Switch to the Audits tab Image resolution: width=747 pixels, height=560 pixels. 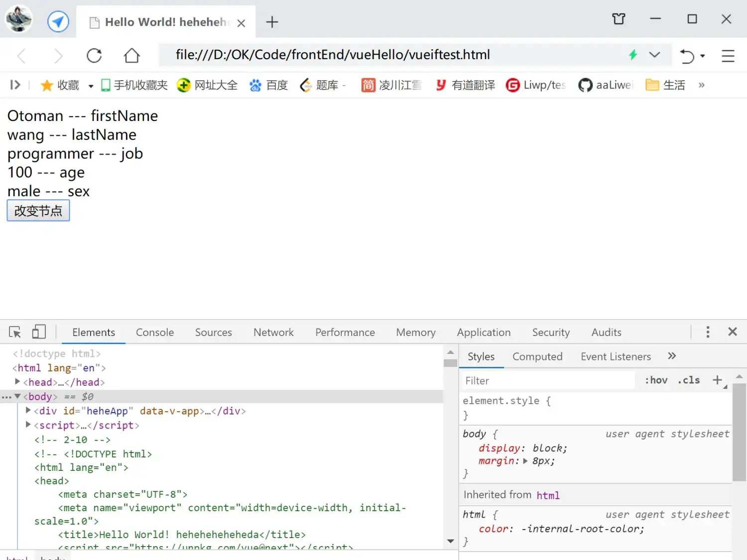(x=607, y=332)
